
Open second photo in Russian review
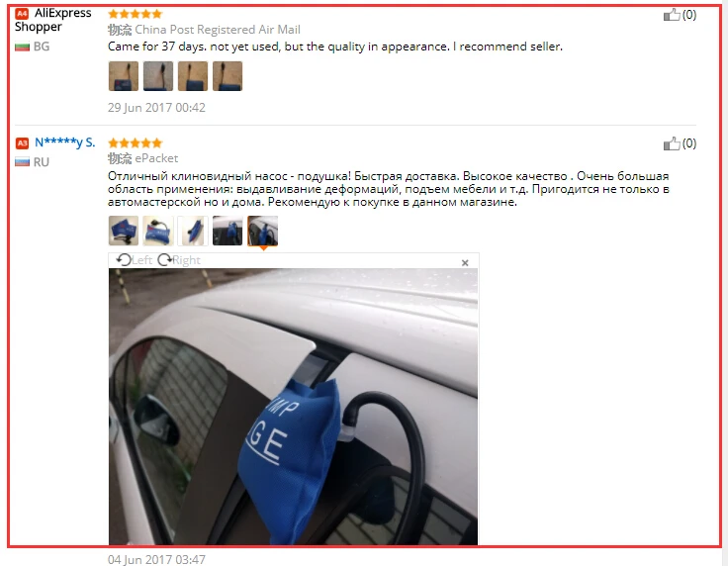158,231
